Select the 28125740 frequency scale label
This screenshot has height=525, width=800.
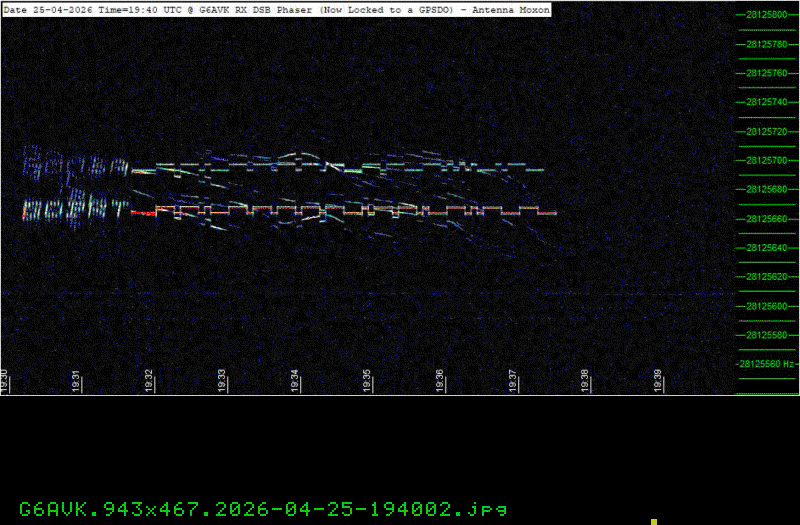(765, 102)
